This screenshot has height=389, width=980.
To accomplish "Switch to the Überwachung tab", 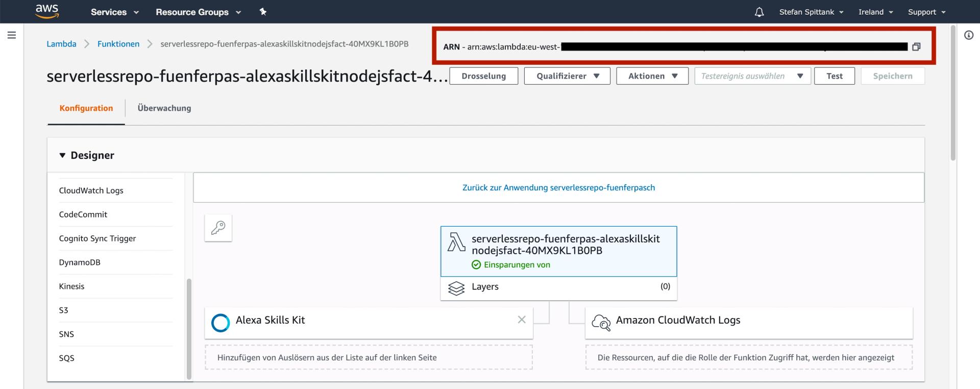I will coord(164,108).
